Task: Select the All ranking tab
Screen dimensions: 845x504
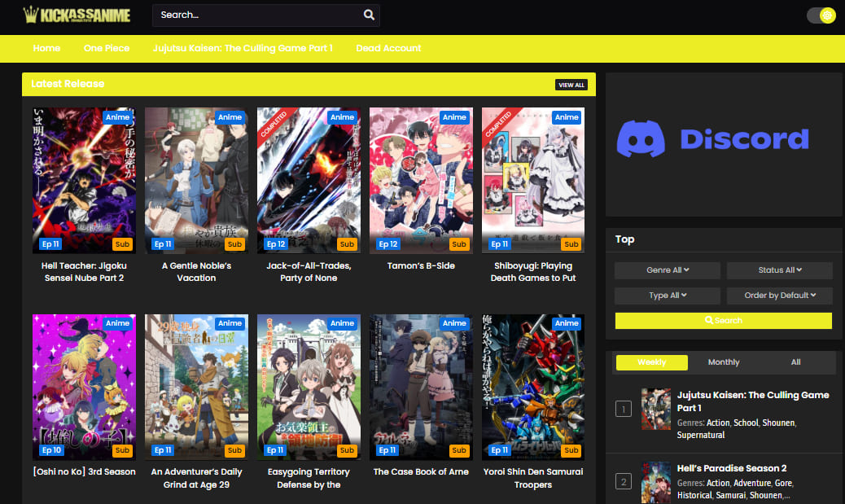Action: point(795,362)
